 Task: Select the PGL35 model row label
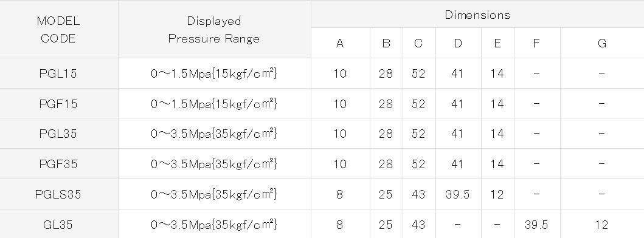[x=58, y=134]
